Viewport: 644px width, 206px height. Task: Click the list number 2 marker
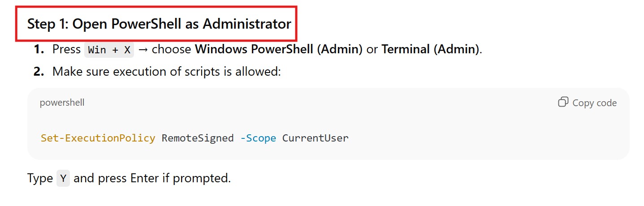coord(39,71)
